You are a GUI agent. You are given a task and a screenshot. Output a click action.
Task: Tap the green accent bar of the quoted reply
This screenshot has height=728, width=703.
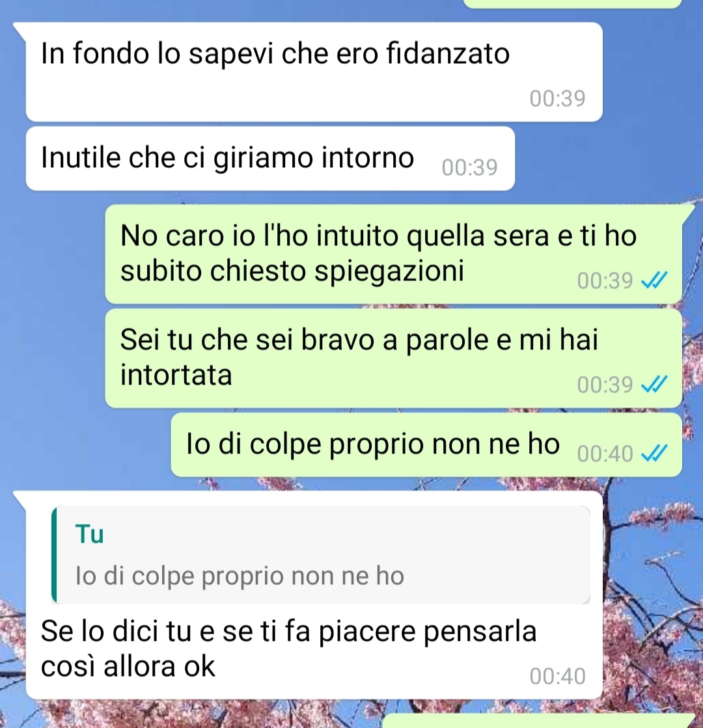click(x=54, y=555)
